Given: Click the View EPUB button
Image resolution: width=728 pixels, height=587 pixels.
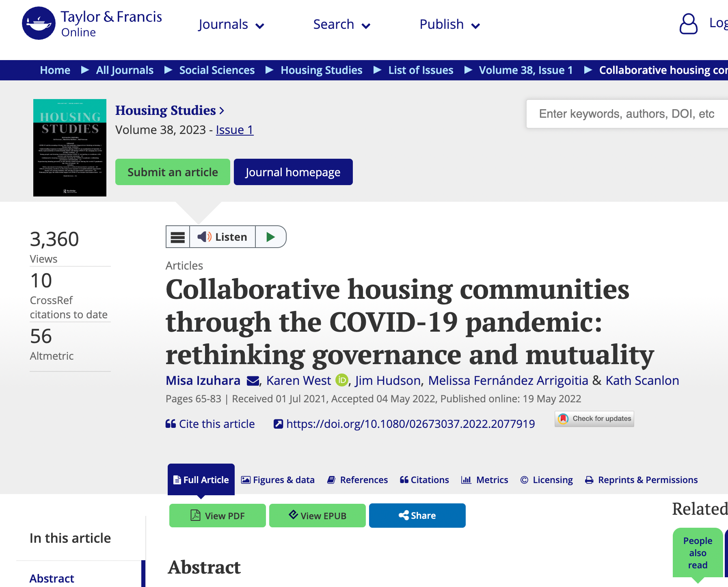Looking at the screenshot, I should [318, 516].
